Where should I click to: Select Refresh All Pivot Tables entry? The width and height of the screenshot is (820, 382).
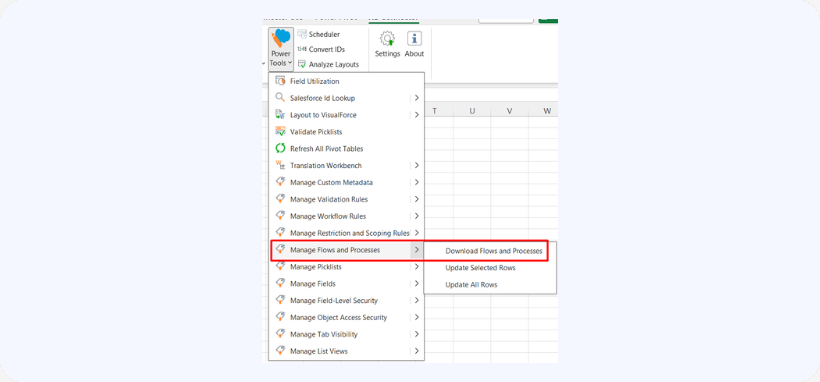[346, 149]
